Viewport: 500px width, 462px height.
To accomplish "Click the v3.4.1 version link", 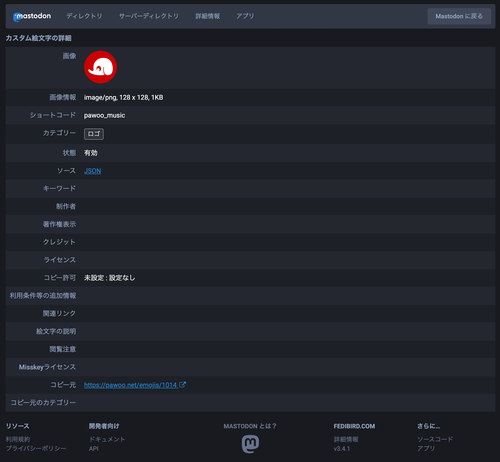I will pos(342,449).
